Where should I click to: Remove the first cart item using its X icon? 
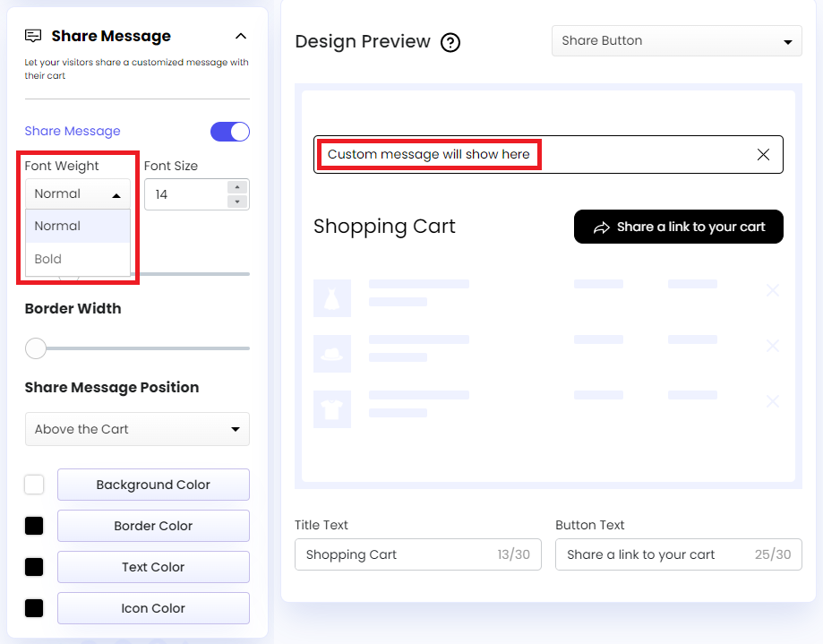click(x=773, y=290)
